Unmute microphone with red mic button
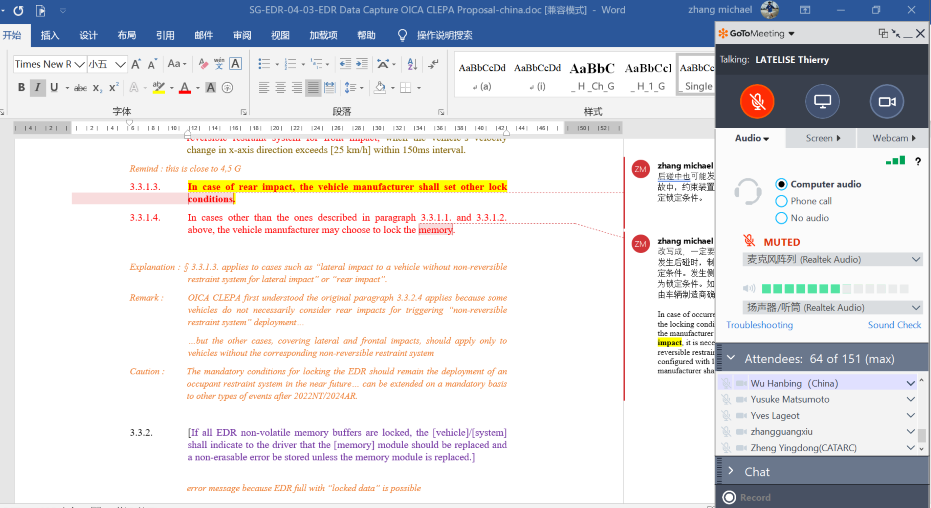 (x=757, y=102)
